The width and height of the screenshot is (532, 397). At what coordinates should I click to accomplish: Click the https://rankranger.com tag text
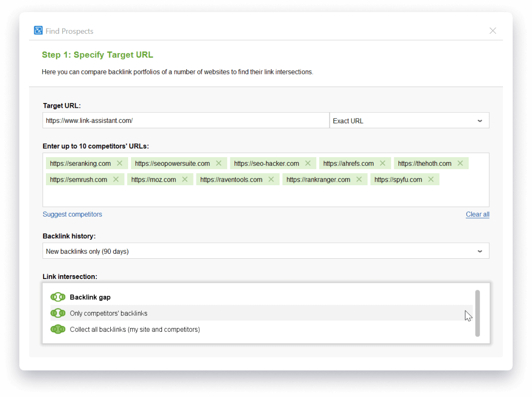(x=318, y=179)
